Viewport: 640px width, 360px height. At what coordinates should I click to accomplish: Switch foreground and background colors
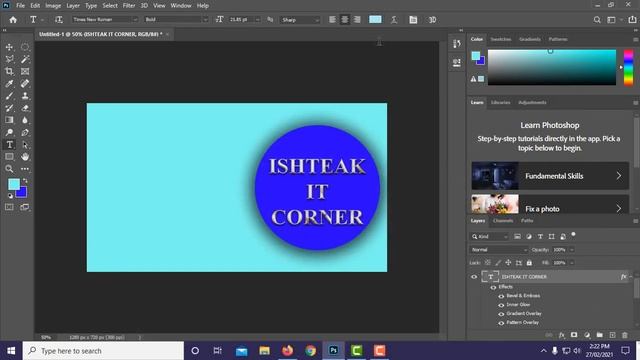[x=25, y=180]
